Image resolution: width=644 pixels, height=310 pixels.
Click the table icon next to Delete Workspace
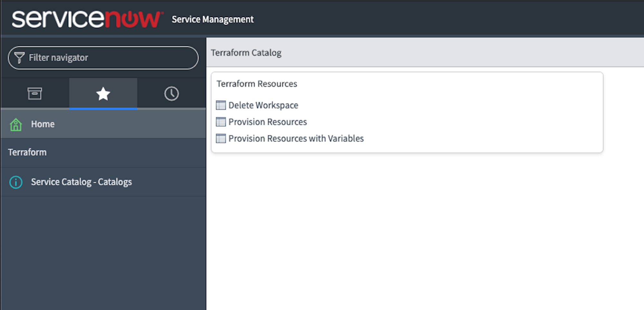coord(221,105)
